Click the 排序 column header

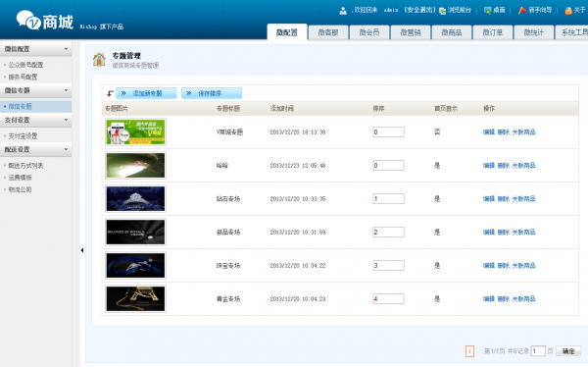pos(378,109)
